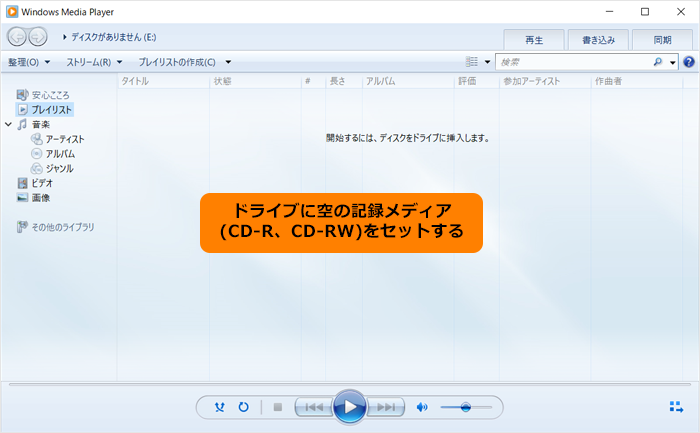
Task: Click the ディスクがありません (E:) breadcrumb
Action: (x=114, y=37)
